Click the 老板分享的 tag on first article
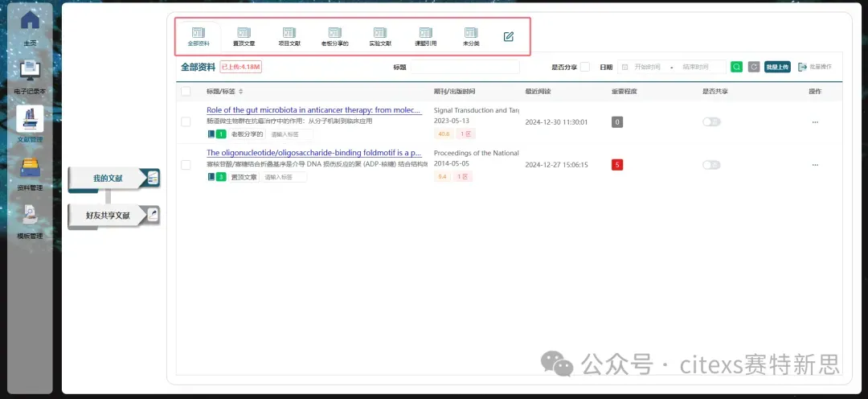868x399 pixels. [x=248, y=134]
